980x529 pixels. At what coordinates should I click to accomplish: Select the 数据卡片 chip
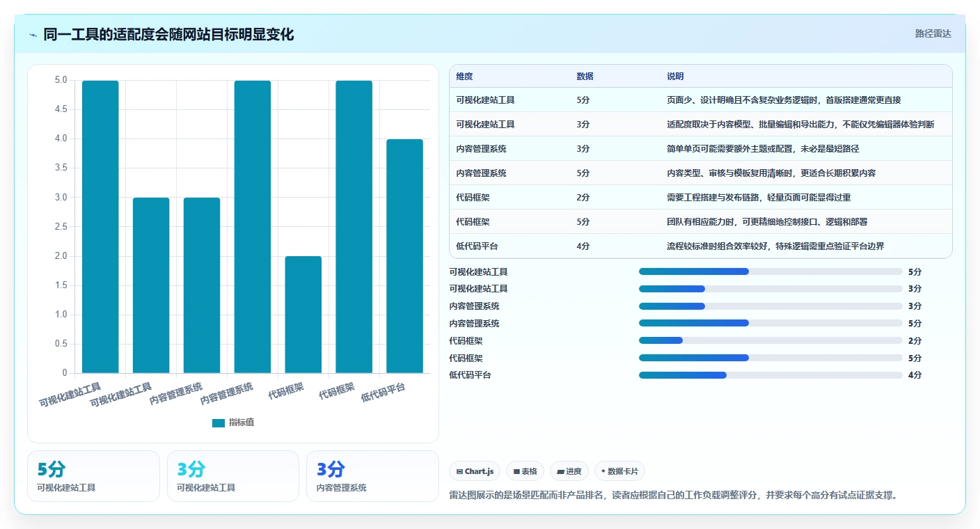[x=619, y=471]
